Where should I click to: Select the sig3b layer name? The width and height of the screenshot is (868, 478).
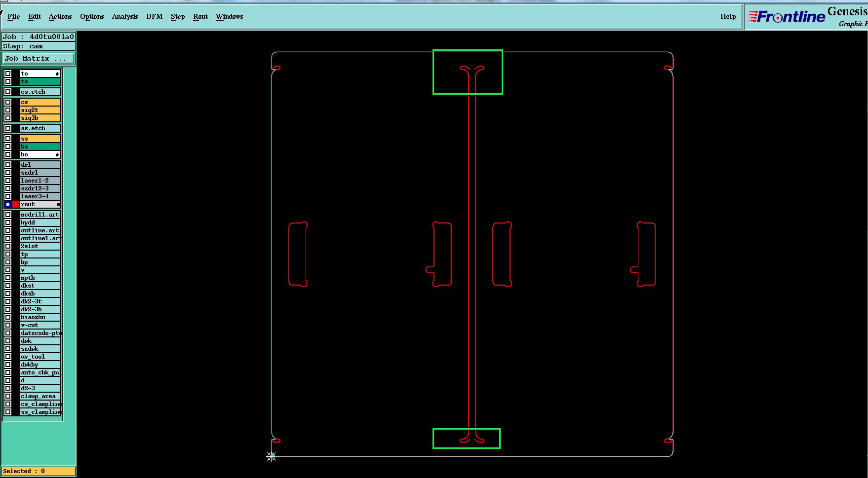click(40, 118)
